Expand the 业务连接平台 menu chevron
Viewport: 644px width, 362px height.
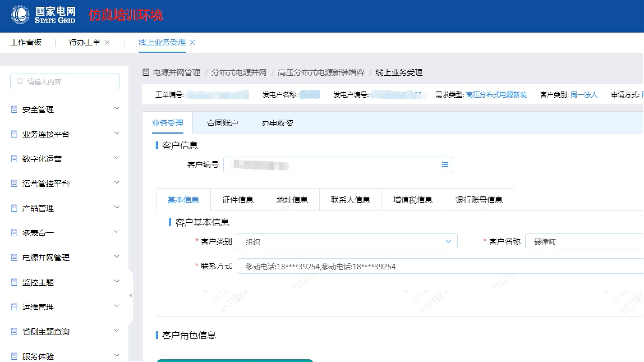pos(117,133)
